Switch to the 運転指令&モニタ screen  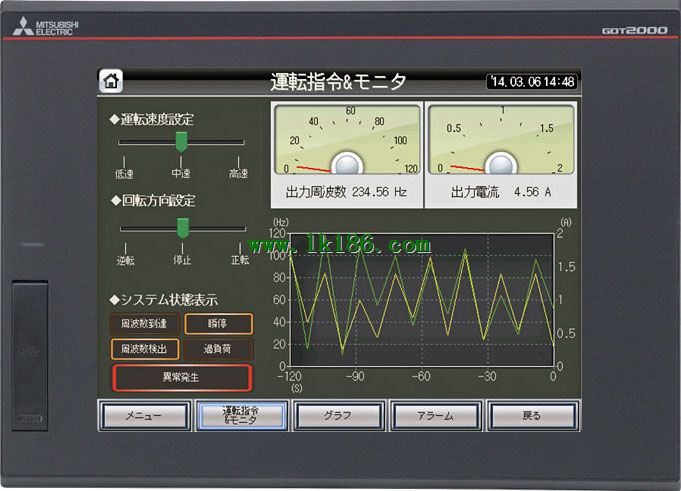pos(240,415)
